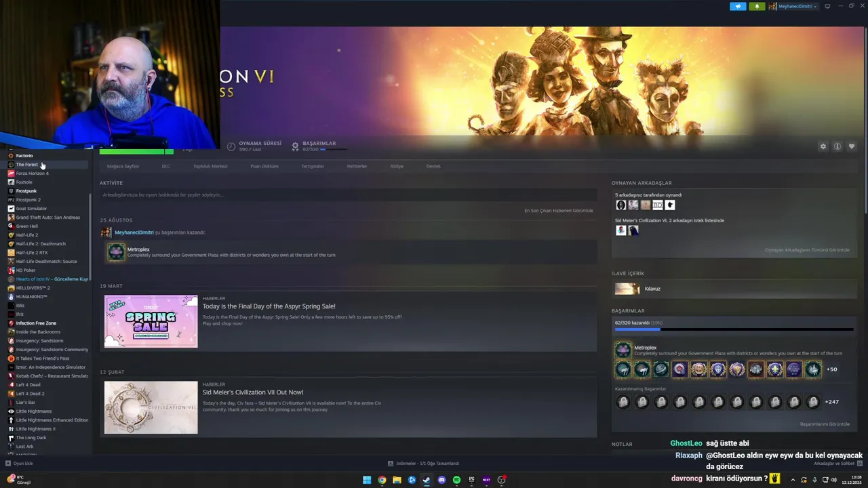The height and width of the screenshot is (488, 868).
Task: Open Rehberler tab
Action: 357,166
